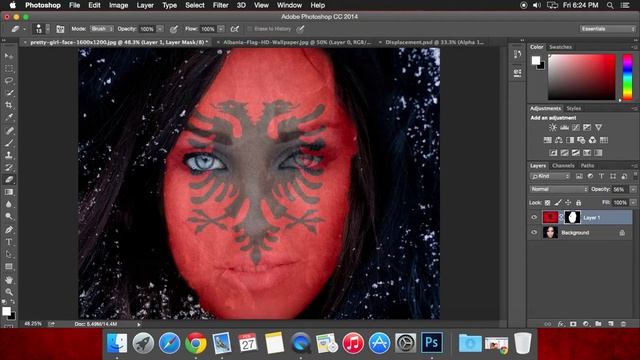Enable Erase to History checkbox
640x360 pixels.
click(x=250, y=29)
